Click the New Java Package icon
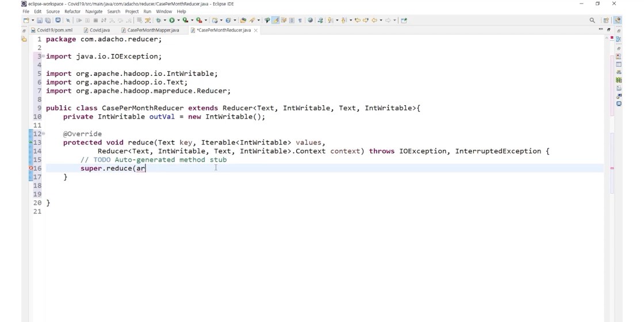Screen dimensions: 644x322 215,20
